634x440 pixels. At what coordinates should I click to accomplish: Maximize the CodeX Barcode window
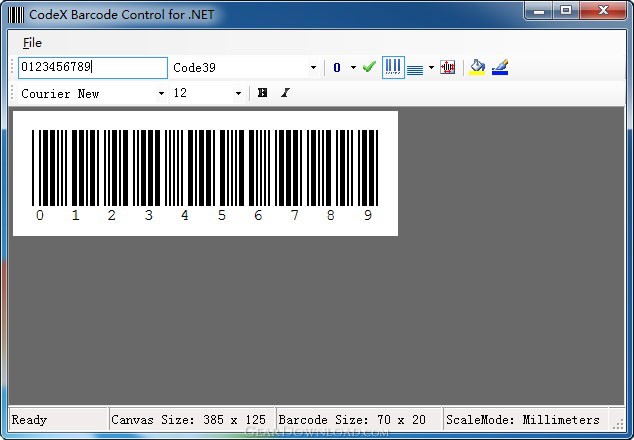[566, 11]
